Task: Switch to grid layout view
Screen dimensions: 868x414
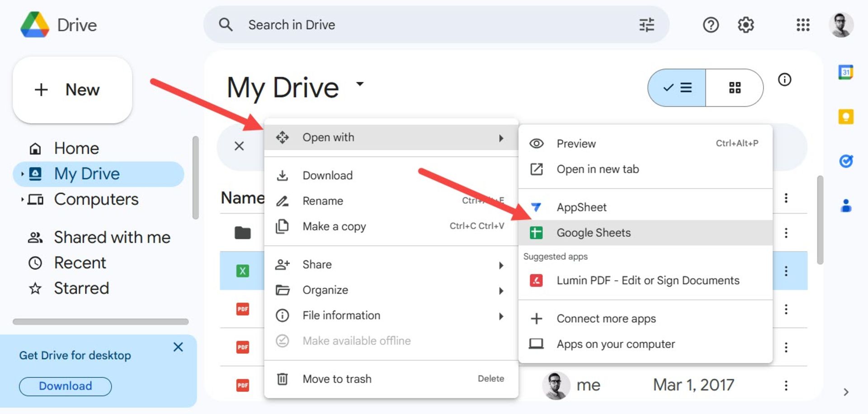Action: click(735, 88)
